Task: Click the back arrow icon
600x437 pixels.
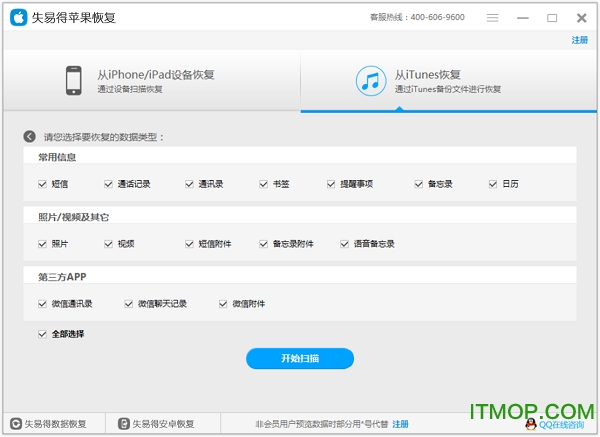Action: 30,137
